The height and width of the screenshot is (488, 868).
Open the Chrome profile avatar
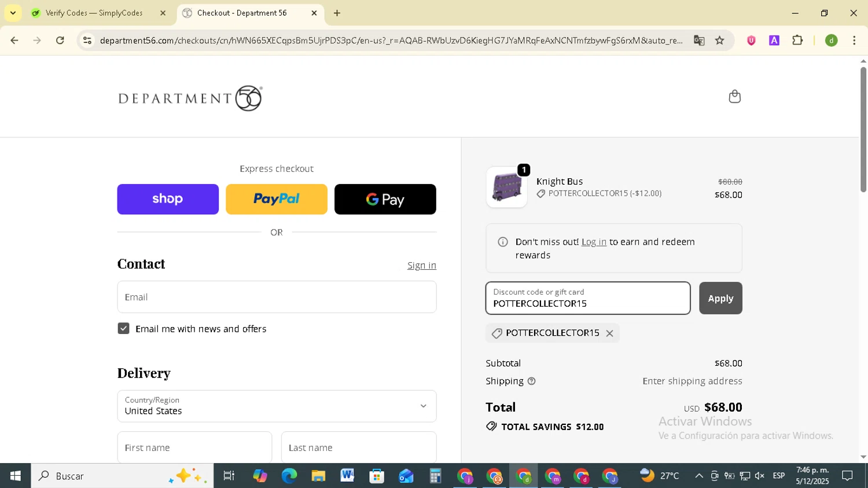pyautogui.click(x=831, y=41)
